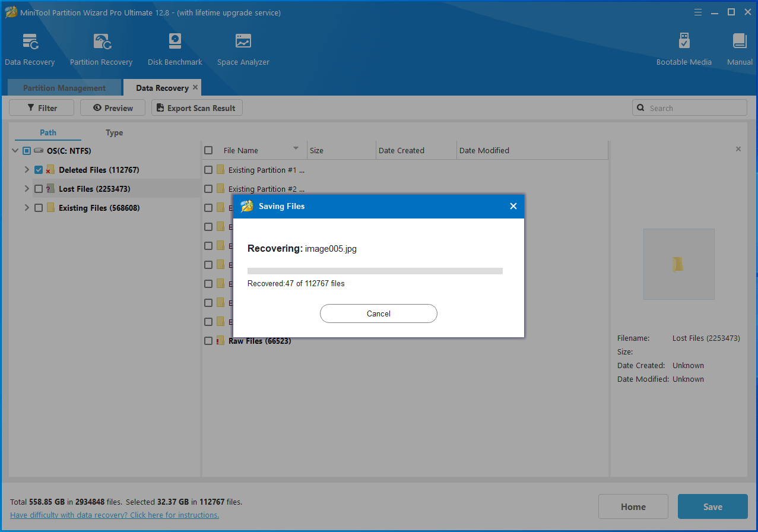Expand the Existing Files node
Screen dimensions: 758x532
pyautogui.click(x=27, y=208)
